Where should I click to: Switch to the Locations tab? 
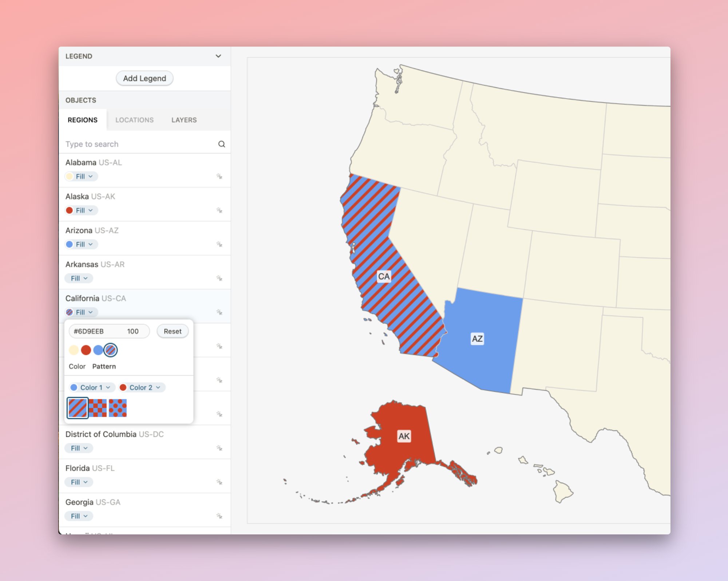coord(134,120)
